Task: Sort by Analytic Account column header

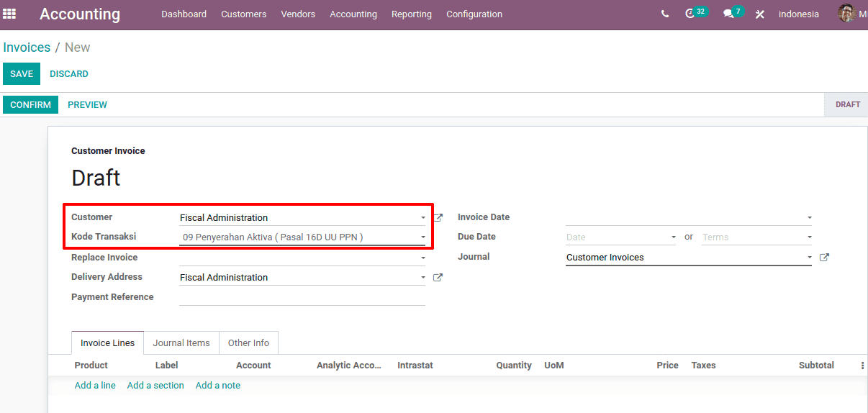Action: tap(349, 366)
